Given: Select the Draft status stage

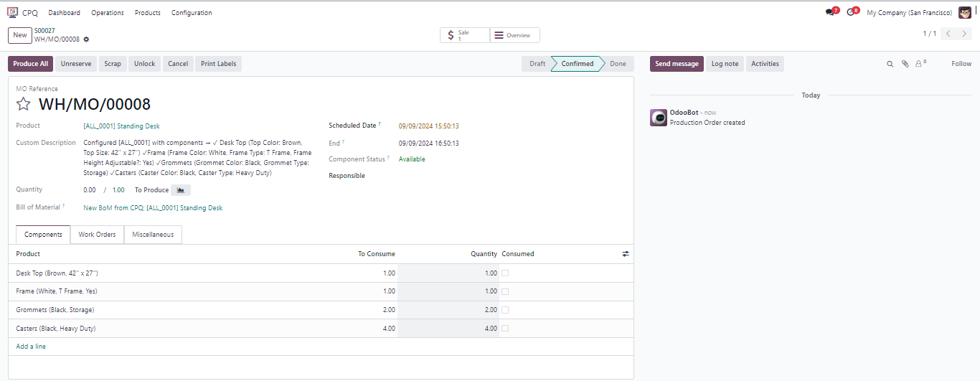Looking at the screenshot, I should click(537, 64).
